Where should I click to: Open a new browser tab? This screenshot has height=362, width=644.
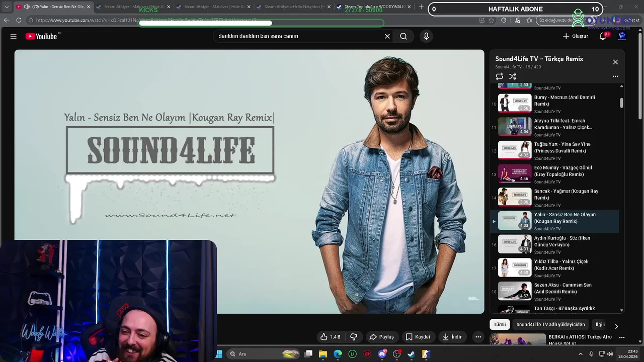click(421, 7)
